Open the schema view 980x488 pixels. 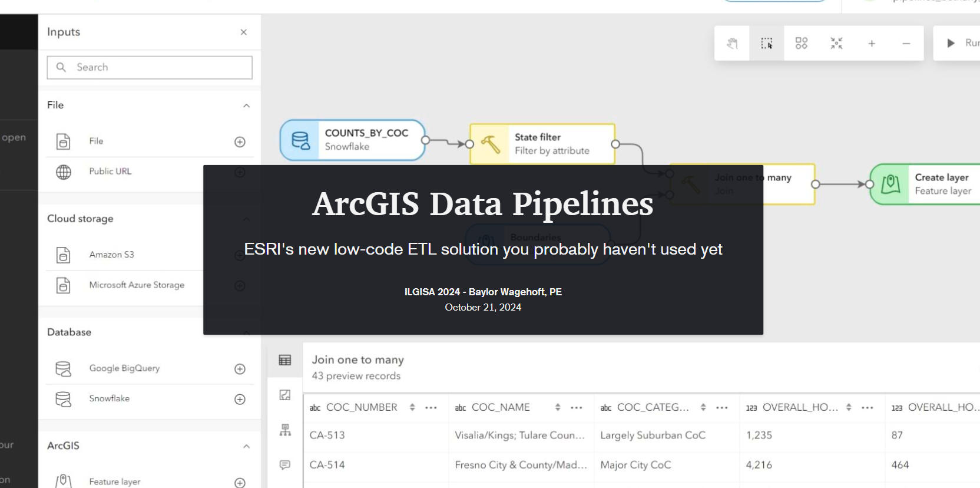click(x=285, y=430)
